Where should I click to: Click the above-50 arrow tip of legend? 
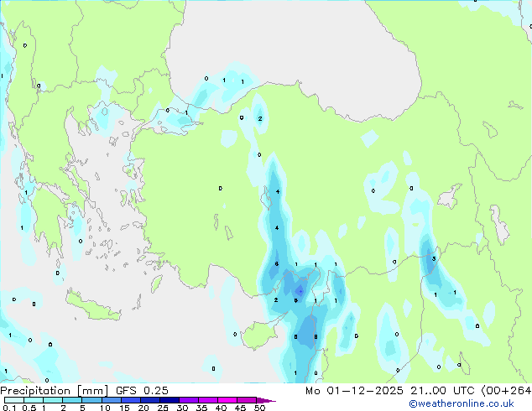(x=266, y=400)
